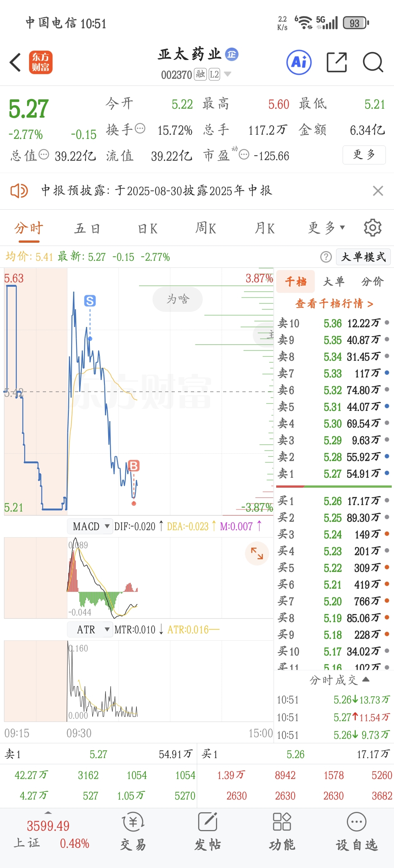The height and width of the screenshot is (868, 394).
Task: Tap the help question mark icon
Action: (326, 257)
